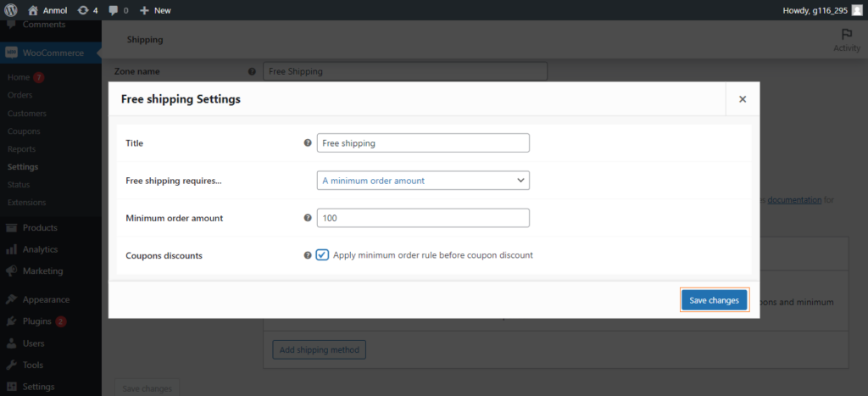Open the Free shipping requires dropdown
868x396 pixels.
423,181
